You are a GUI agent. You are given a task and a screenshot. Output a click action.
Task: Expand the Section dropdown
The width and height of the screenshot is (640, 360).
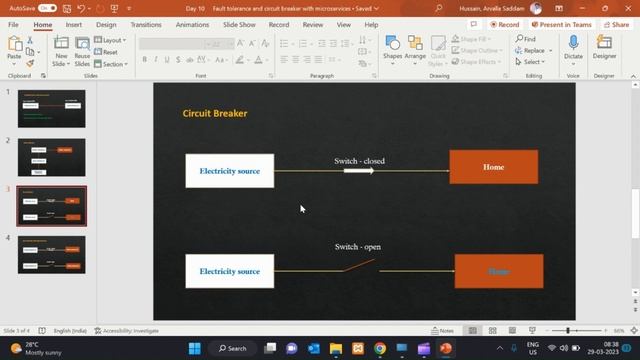(x=111, y=64)
